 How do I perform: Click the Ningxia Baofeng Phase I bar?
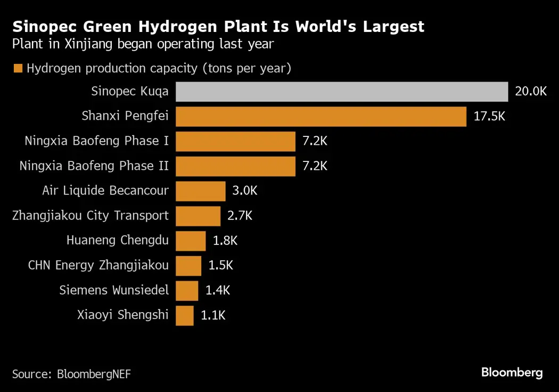click(235, 141)
